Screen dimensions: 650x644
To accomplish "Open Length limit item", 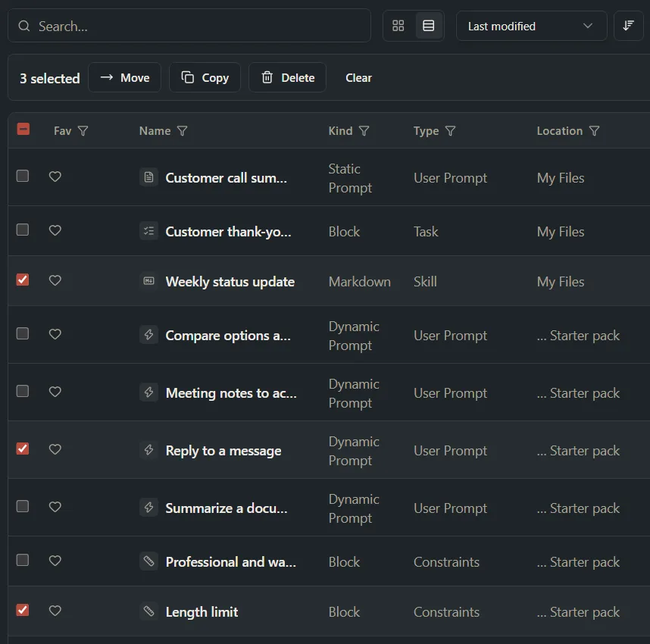I will click(x=202, y=612).
